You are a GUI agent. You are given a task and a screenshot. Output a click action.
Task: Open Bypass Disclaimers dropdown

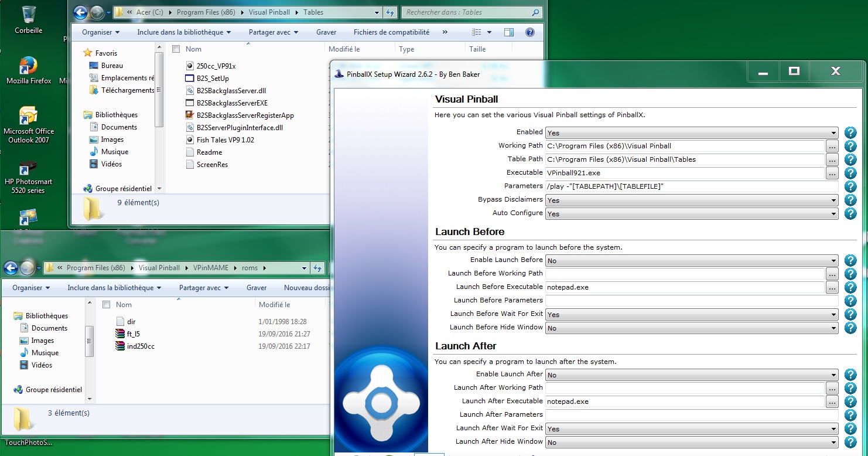(x=692, y=200)
